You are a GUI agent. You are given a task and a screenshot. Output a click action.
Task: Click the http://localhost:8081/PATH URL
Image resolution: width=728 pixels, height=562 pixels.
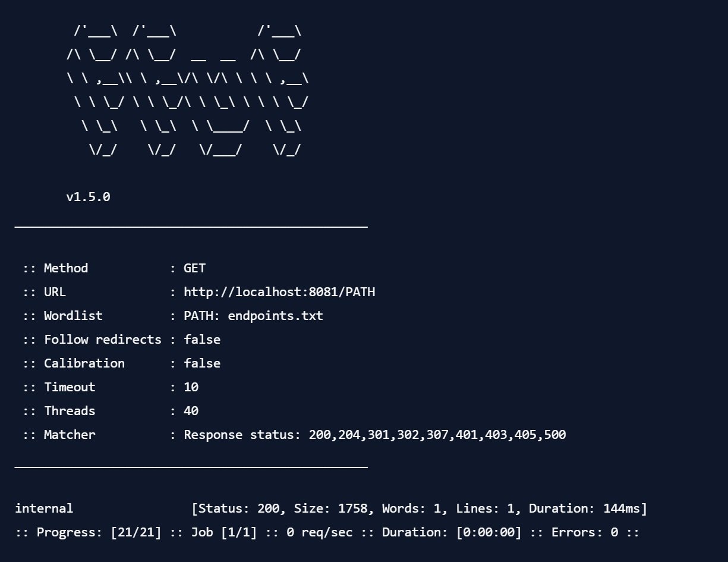(279, 292)
